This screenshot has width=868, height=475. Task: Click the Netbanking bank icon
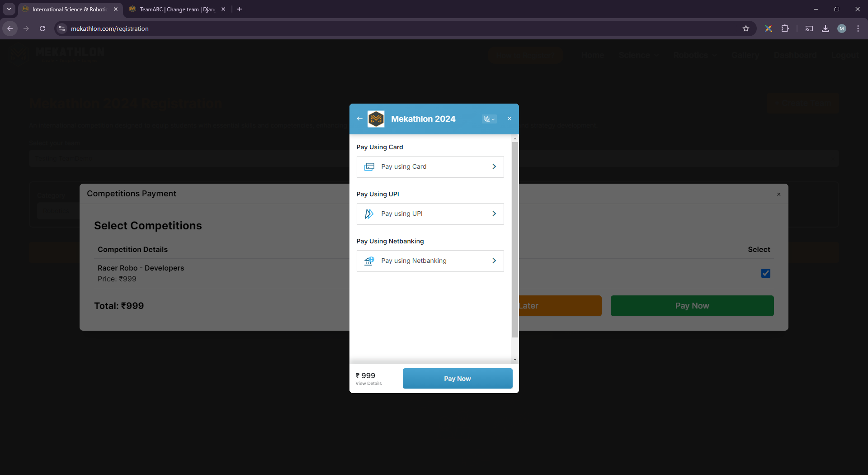[x=369, y=261]
